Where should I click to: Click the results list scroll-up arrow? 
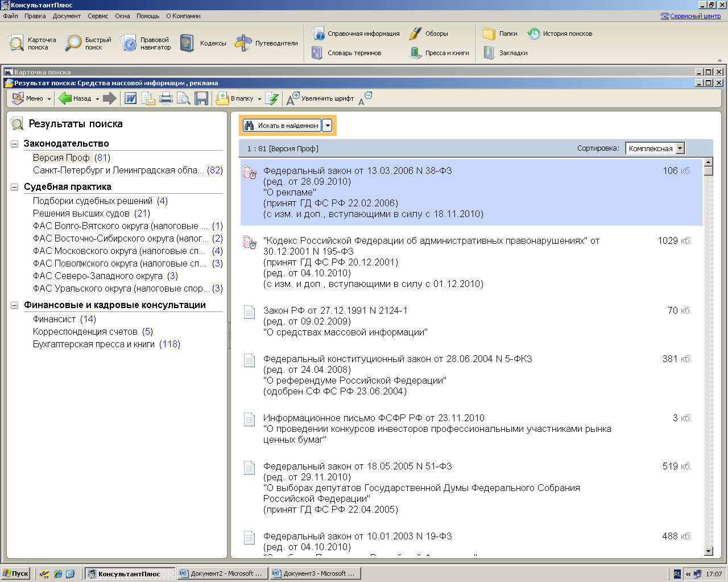pos(708,162)
